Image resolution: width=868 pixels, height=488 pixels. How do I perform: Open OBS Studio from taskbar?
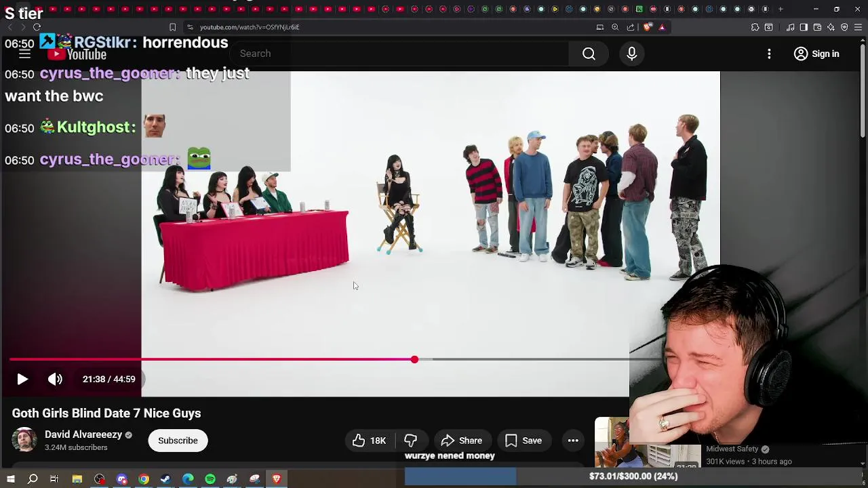[100, 479]
